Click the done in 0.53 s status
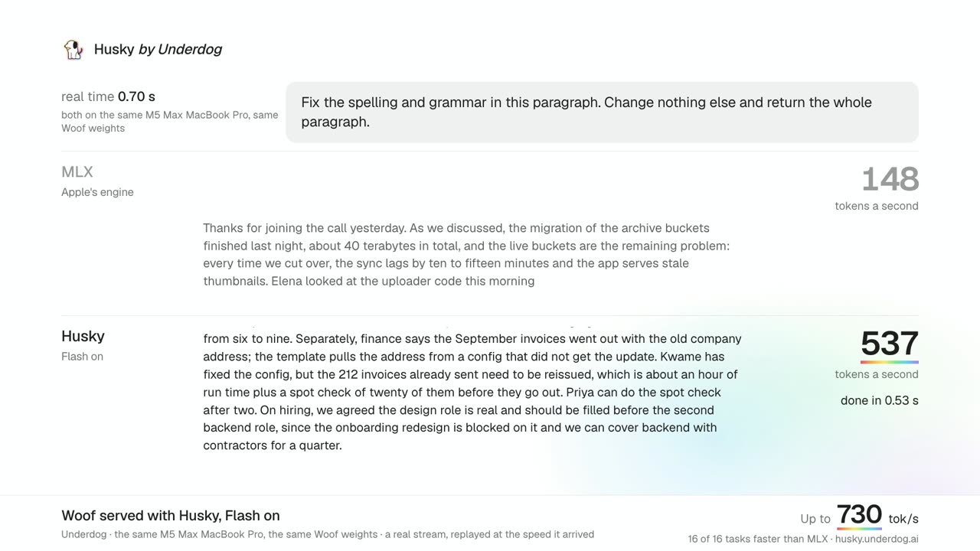 880,400
